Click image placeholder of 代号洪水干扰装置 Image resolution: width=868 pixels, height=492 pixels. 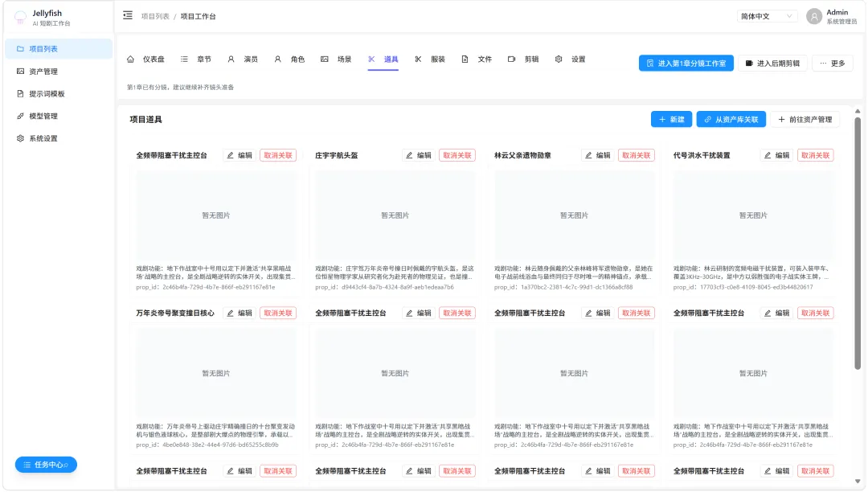753,215
